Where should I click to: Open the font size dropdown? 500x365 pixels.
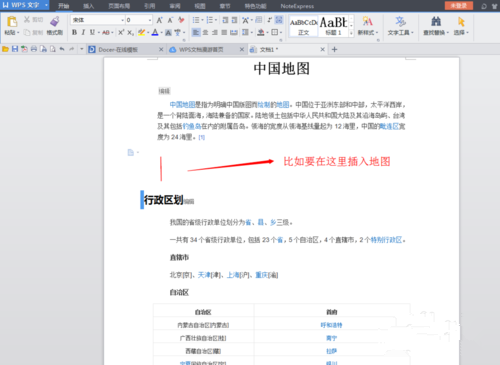pyautogui.click(x=150, y=20)
